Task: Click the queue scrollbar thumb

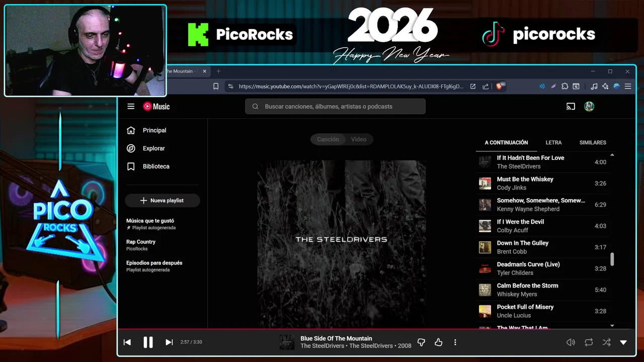Action: coord(612,259)
